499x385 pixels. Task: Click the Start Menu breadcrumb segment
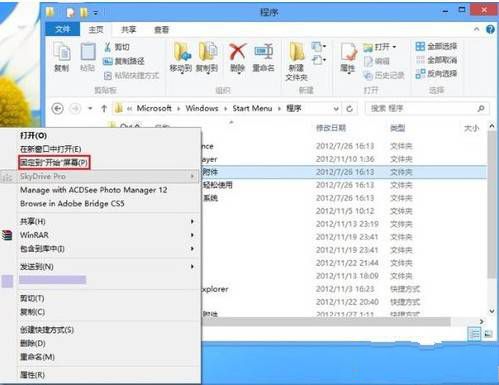coord(252,108)
